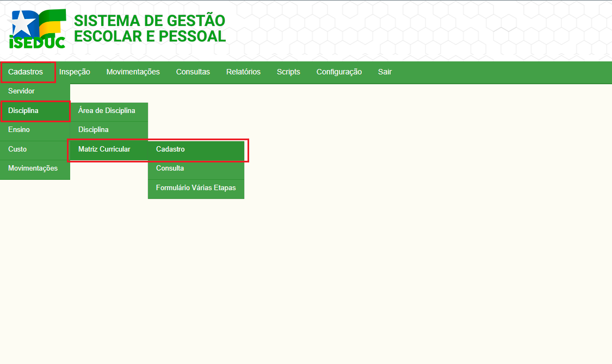Select Formulário Várias Etapas option

pos(196,188)
